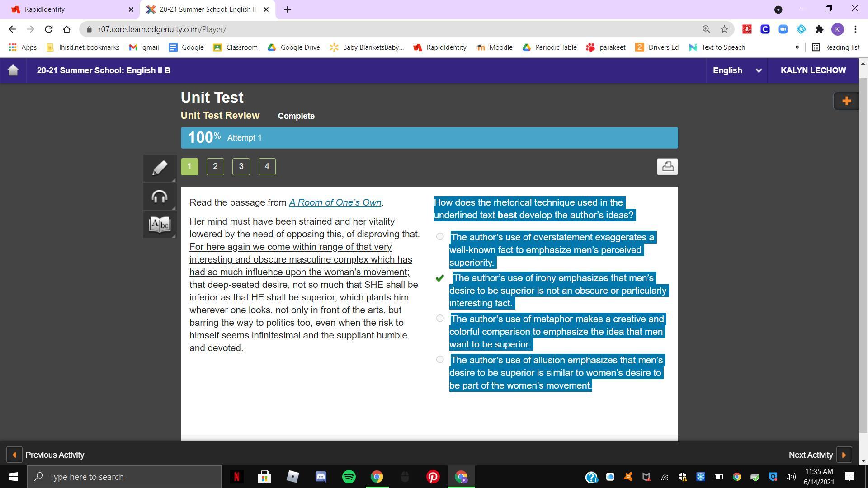The image size is (868, 488).
Task: Select the metaphor answer radio button
Action: pyautogui.click(x=440, y=319)
